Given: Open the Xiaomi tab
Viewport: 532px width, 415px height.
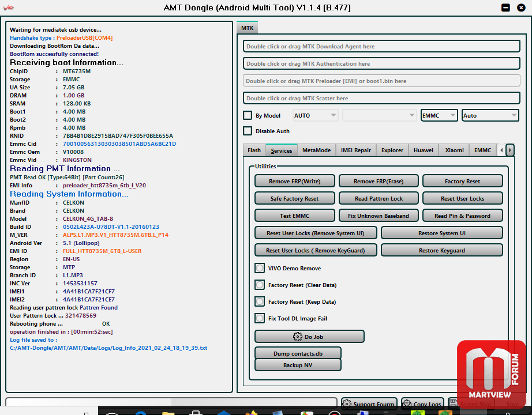Looking at the screenshot, I should [454, 150].
